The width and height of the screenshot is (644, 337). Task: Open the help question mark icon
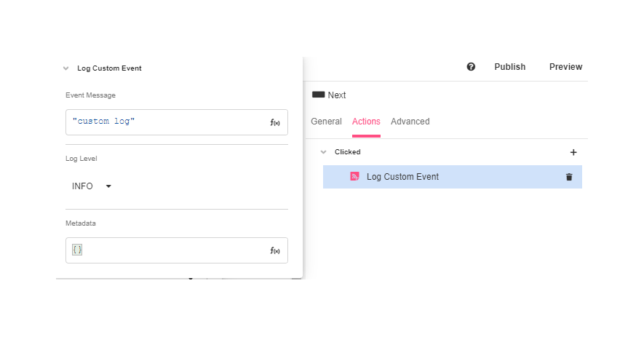(x=471, y=67)
